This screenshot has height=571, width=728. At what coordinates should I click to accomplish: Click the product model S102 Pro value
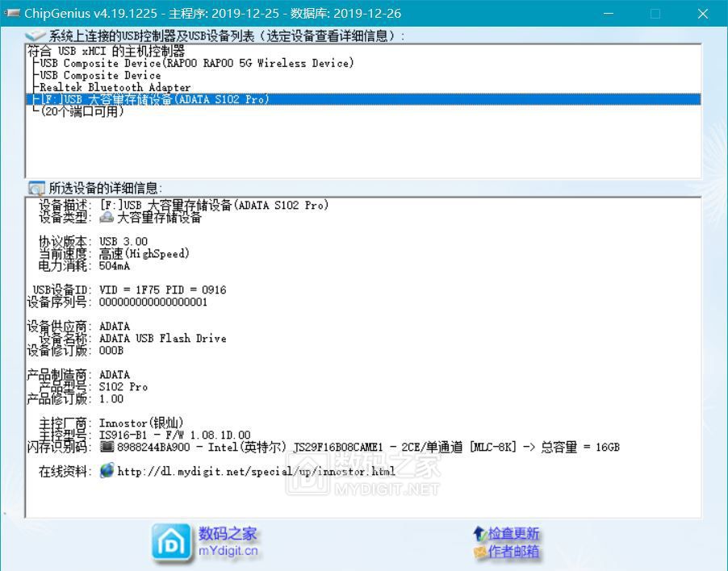tap(123, 386)
